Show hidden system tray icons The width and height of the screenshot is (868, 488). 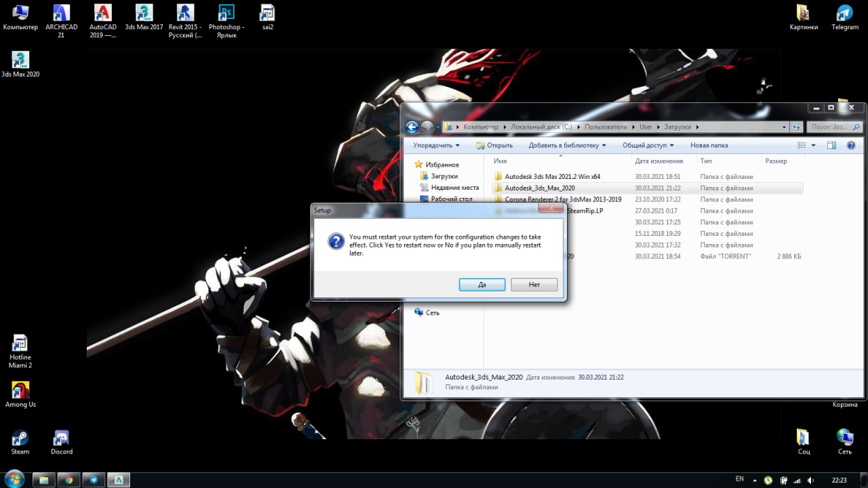[x=755, y=480]
